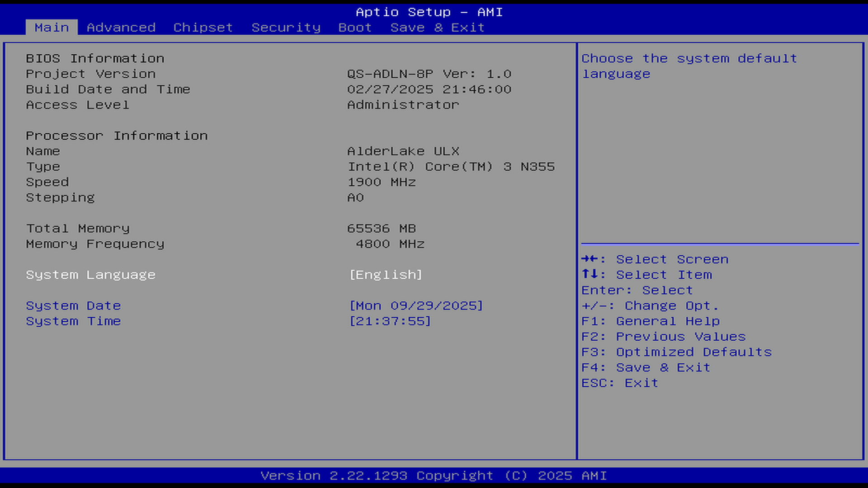Image resolution: width=868 pixels, height=488 pixels.
Task: Click the F3: Optimized Defaults hint
Action: tap(676, 352)
